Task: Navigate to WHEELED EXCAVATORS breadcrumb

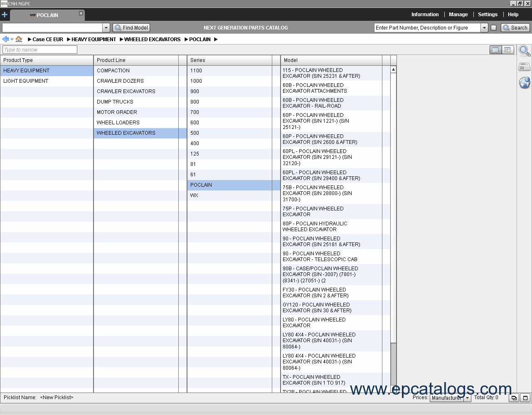Action: click(x=152, y=40)
